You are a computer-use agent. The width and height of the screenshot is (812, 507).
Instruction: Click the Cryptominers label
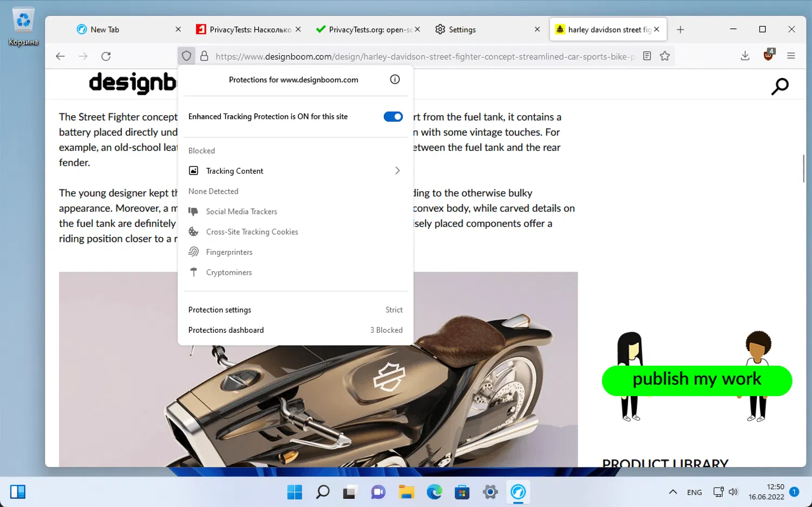pyautogui.click(x=229, y=272)
